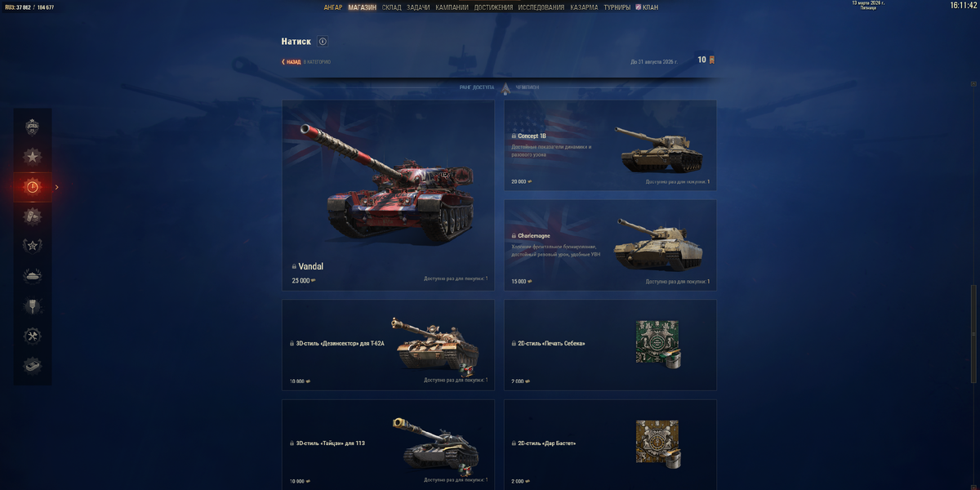Select the star category in left sidebar

[32, 157]
